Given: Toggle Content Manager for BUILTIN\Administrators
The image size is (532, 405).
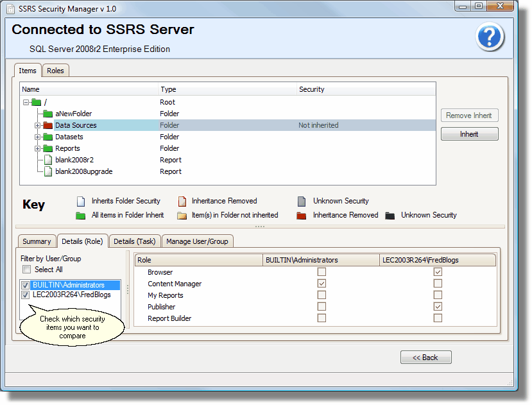Looking at the screenshot, I should (x=322, y=284).
